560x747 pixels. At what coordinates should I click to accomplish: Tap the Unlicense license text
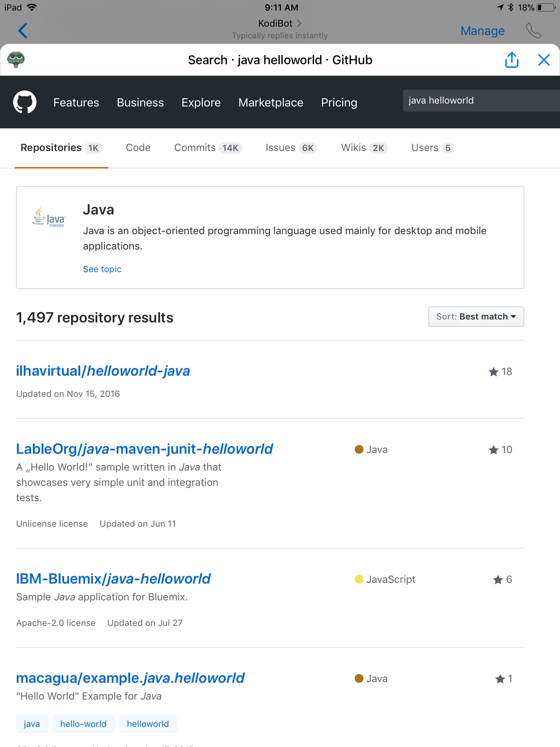[52, 524]
